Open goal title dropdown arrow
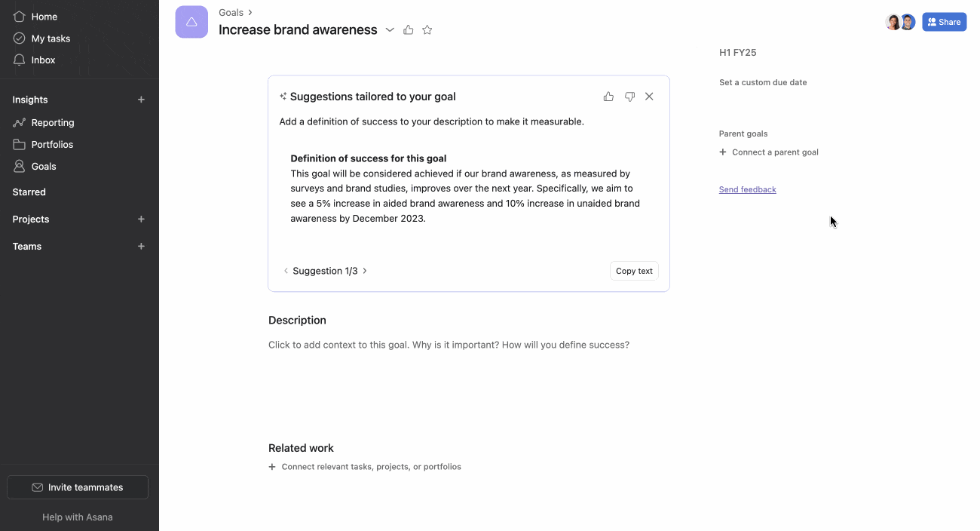The height and width of the screenshot is (531, 980). click(390, 30)
